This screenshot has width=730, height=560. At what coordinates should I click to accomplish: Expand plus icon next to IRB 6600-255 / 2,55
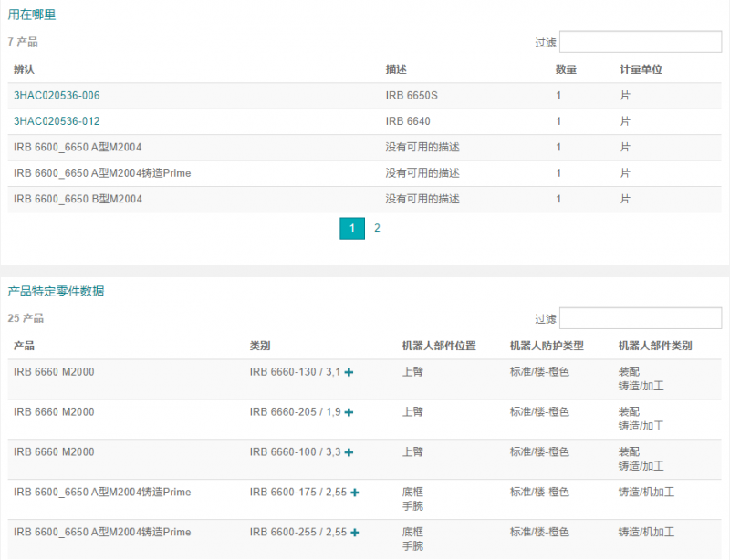click(355, 533)
